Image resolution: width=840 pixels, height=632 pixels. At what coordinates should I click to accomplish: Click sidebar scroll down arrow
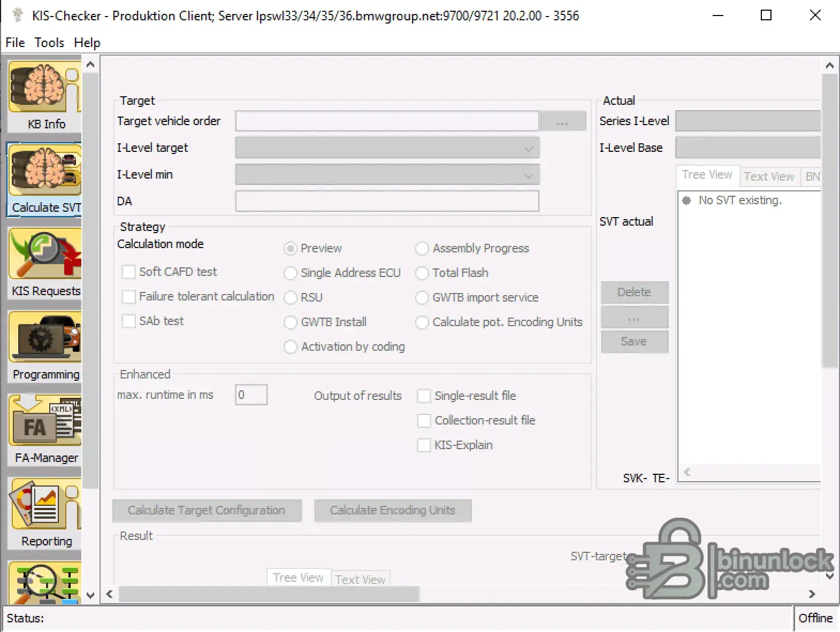(90, 595)
